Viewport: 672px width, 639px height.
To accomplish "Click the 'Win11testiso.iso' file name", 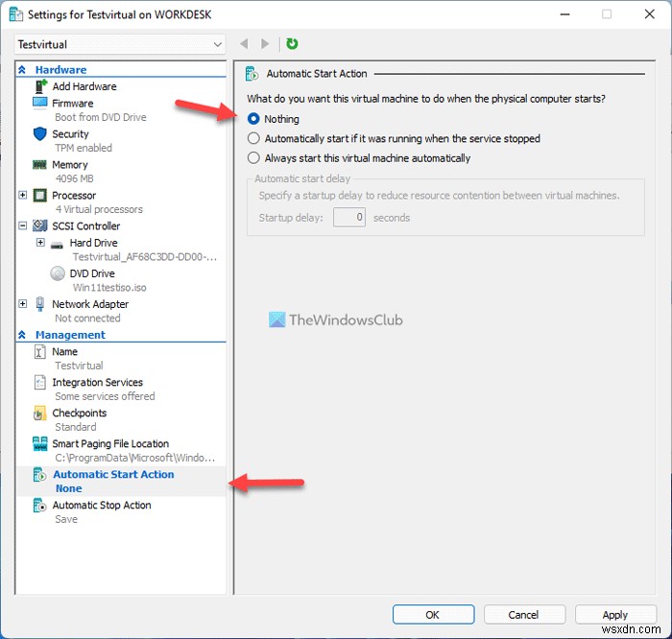I will pos(109,288).
